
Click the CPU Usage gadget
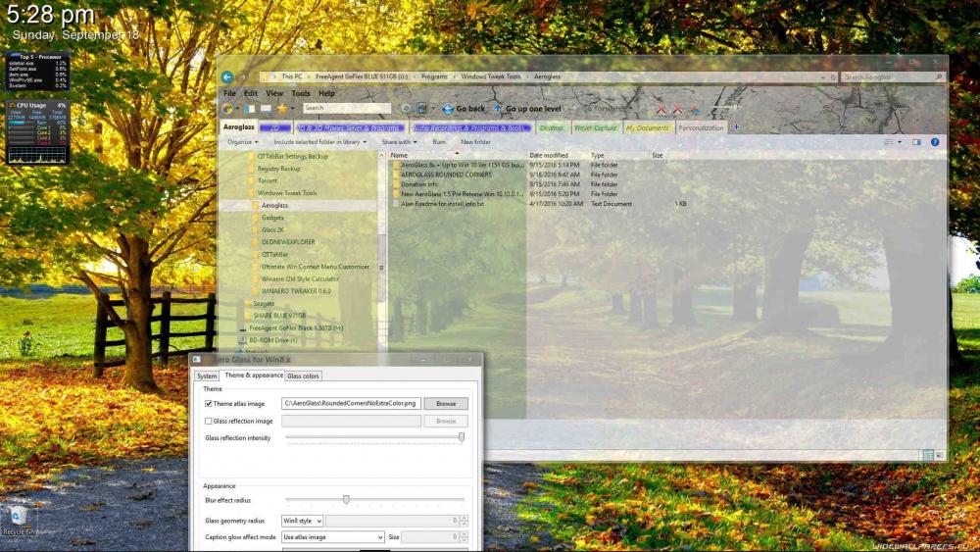37,132
